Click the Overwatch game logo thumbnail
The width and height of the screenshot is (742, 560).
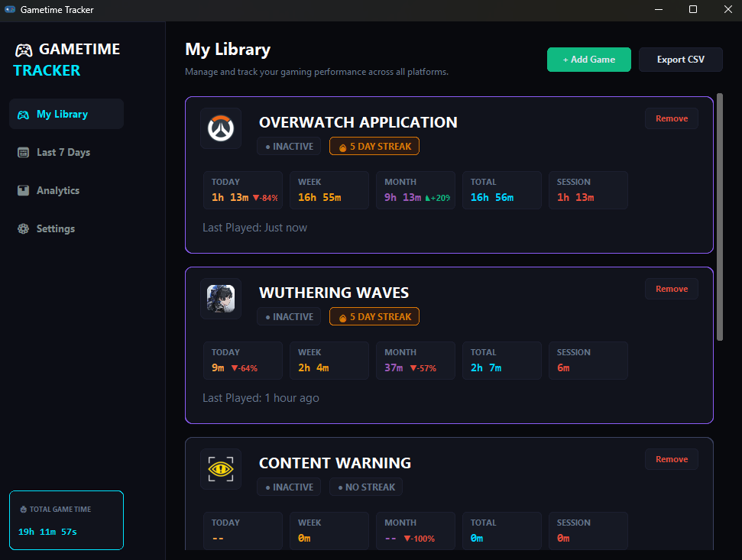(221, 128)
